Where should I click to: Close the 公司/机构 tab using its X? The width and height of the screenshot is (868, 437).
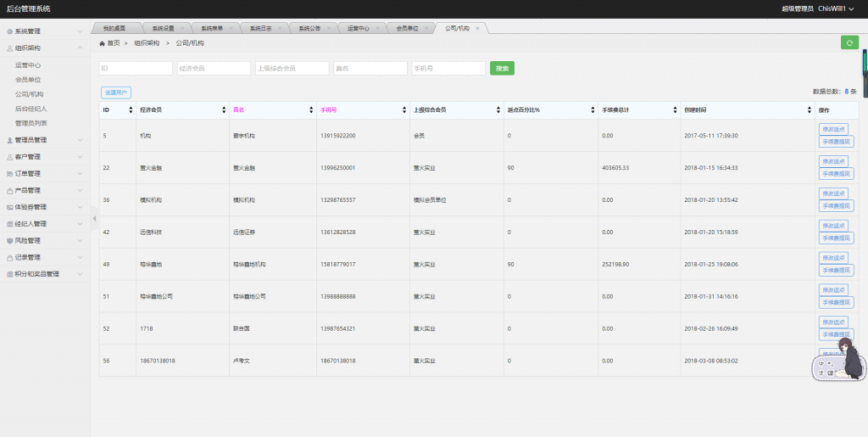click(x=477, y=28)
